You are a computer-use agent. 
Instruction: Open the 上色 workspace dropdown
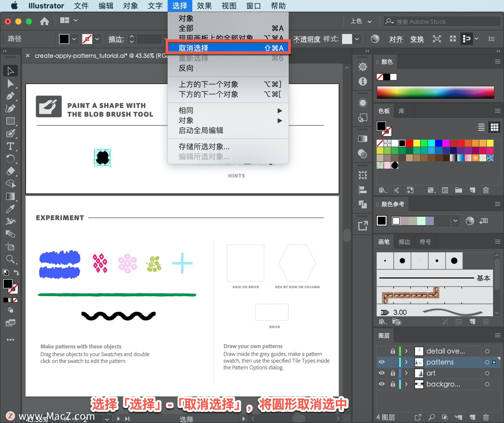pos(361,21)
